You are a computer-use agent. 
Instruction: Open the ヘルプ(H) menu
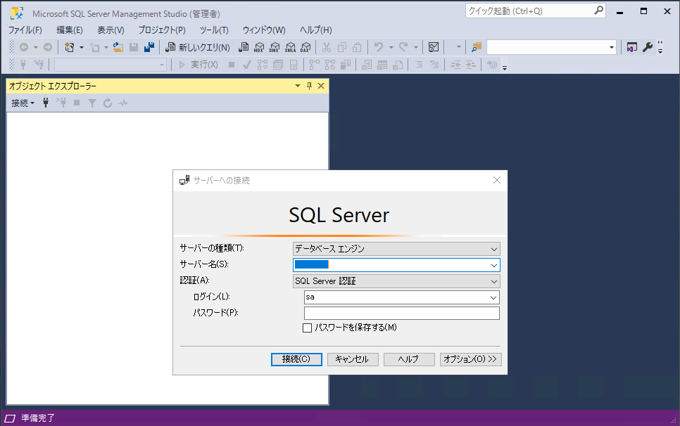point(316,30)
